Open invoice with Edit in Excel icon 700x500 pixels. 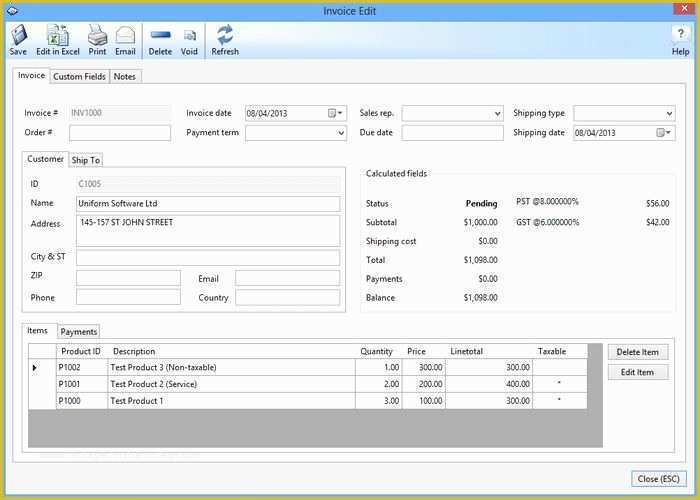pos(58,35)
